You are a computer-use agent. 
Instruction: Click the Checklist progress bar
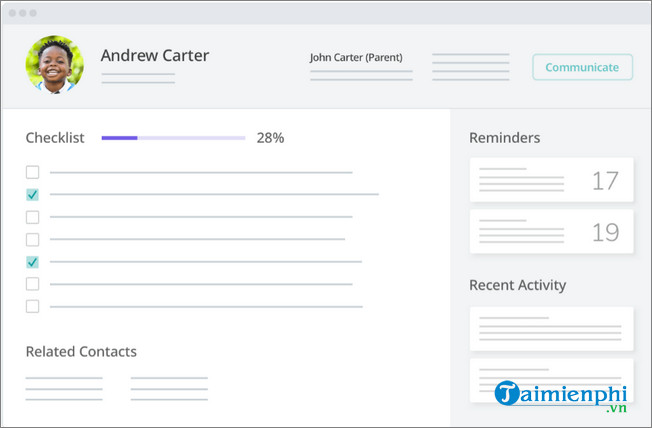click(173, 138)
